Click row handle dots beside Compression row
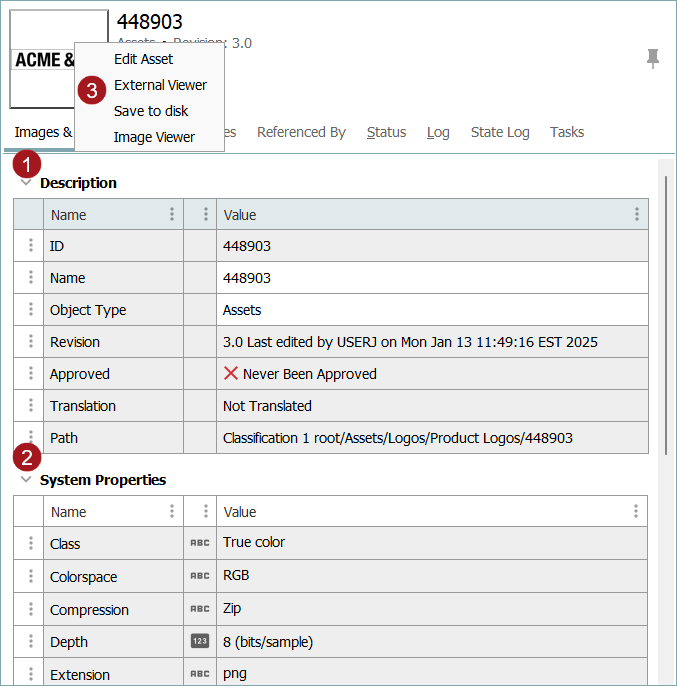 [x=30, y=610]
